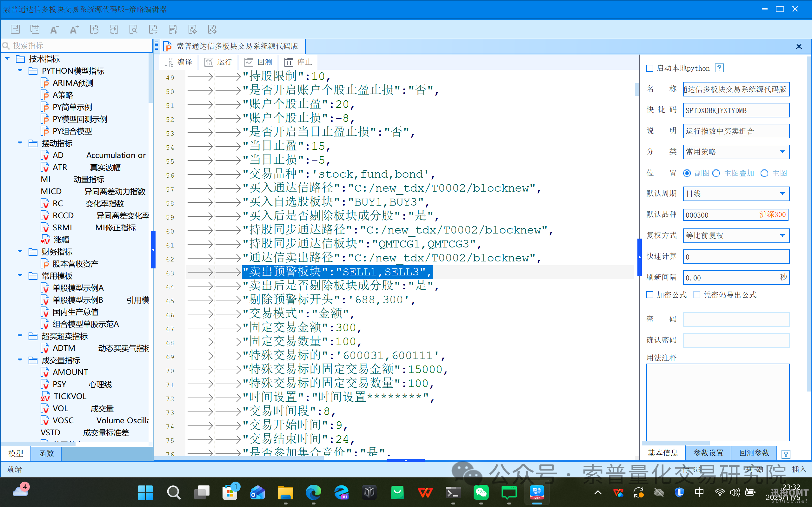Viewport: 812px width, 507px height.
Task: Select the 主图叠加 radio button
Action: [x=716, y=173]
